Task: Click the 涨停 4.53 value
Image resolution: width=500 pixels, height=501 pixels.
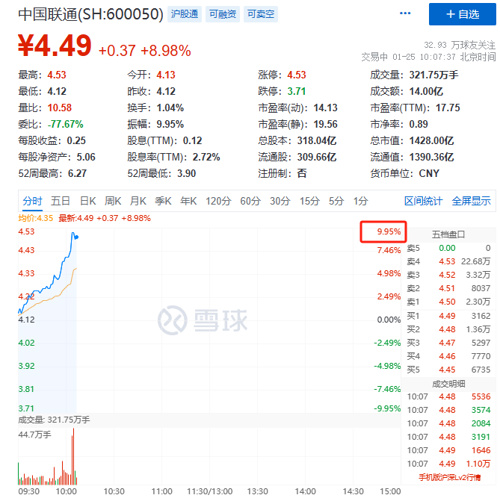Action: (x=296, y=75)
